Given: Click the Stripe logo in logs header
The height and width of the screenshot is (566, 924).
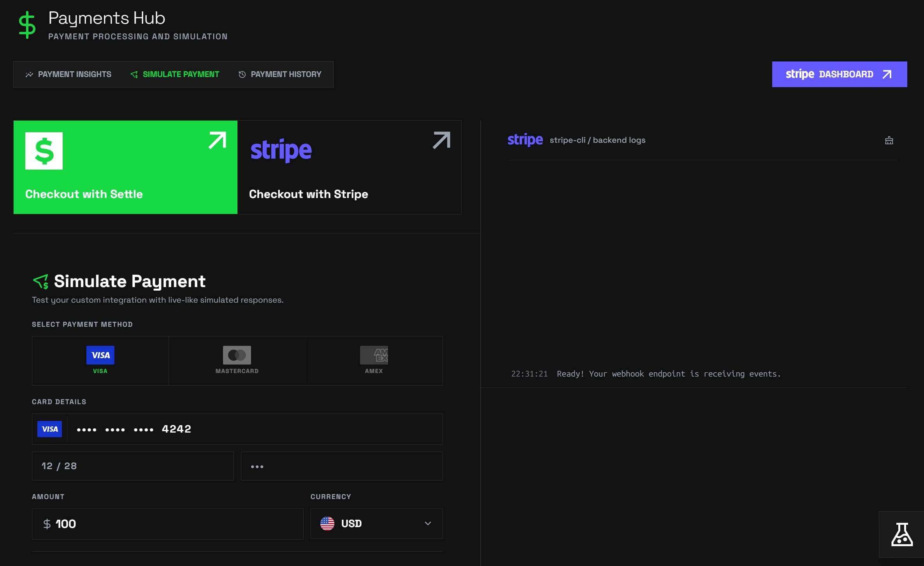Looking at the screenshot, I should point(525,140).
